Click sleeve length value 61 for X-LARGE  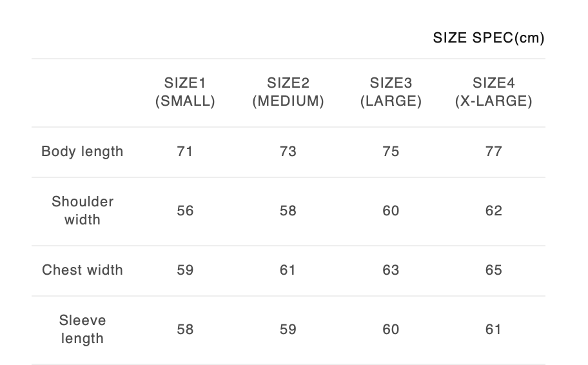(x=493, y=330)
